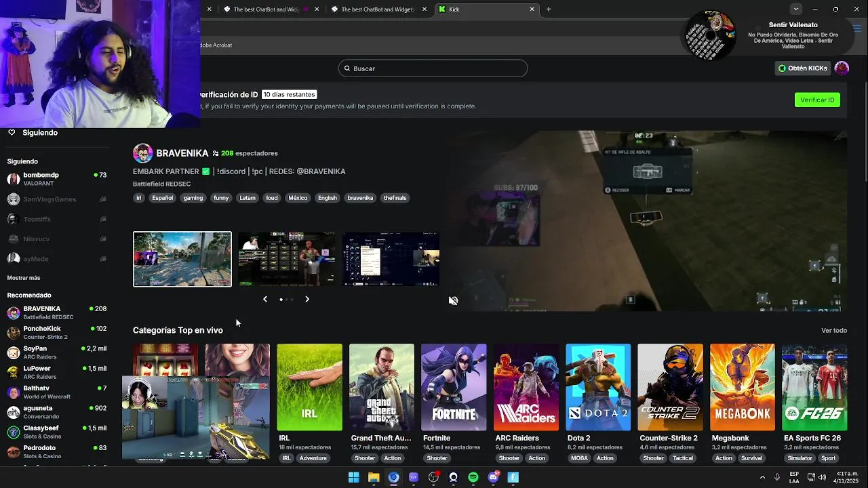
Task: Open Spotify from the taskbar
Action: [x=473, y=477]
